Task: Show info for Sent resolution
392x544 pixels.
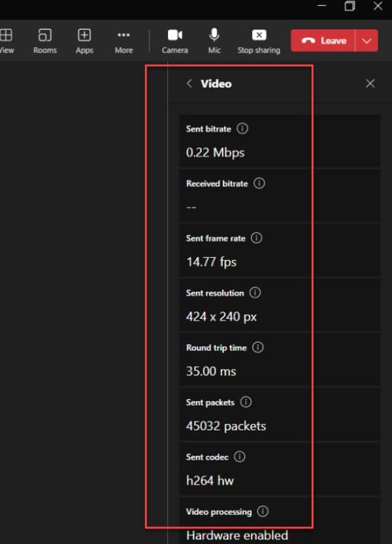Action: (255, 293)
